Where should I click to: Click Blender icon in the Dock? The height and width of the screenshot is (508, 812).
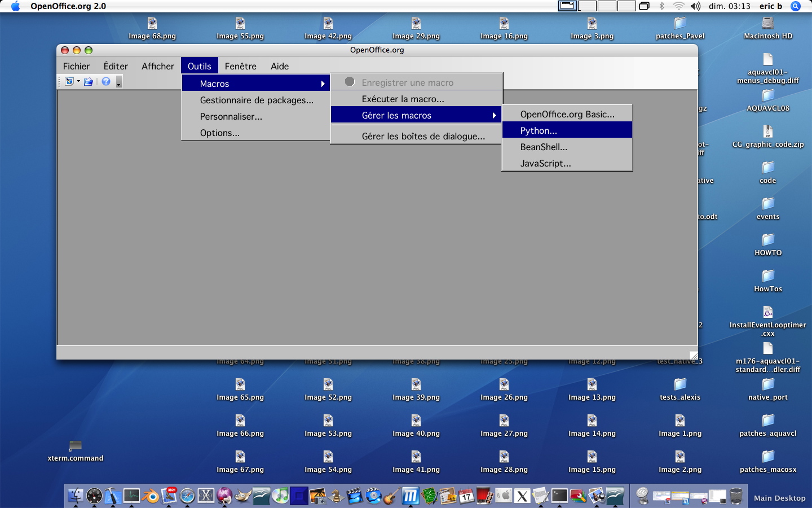[151, 496]
